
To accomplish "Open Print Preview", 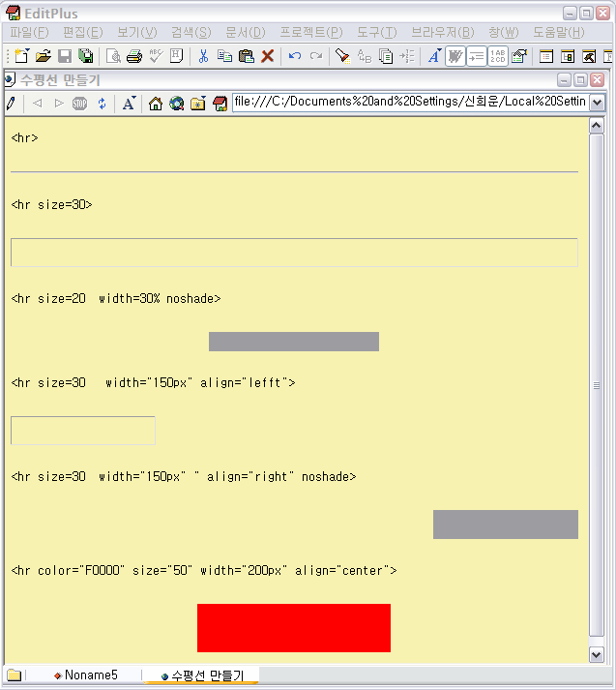I will 113,56.
